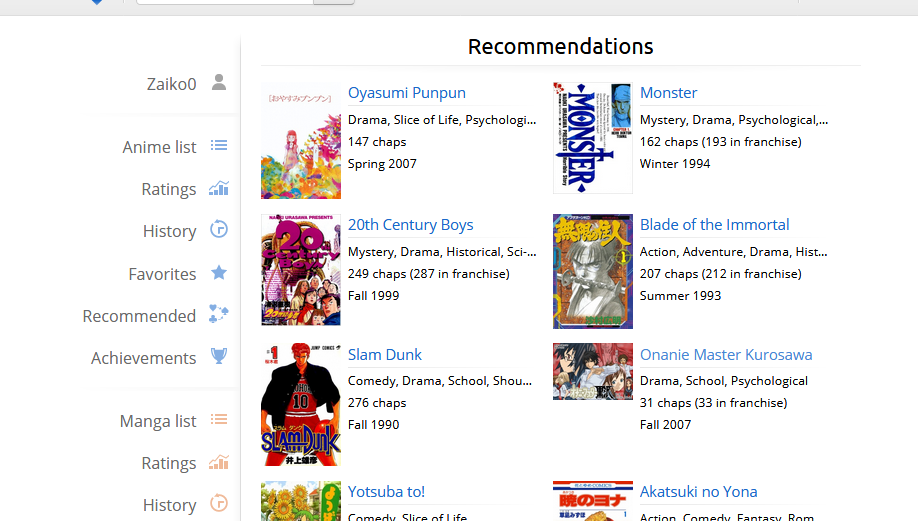The image size is (918, 521).
Task: Open the Oyasumi Punpun title link
Action: (x=407, y=92)
